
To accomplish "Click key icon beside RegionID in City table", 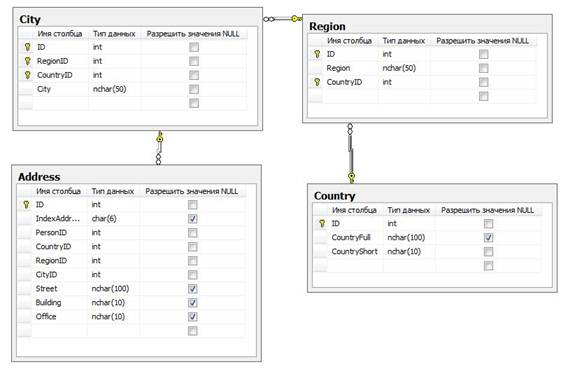I will coord(27,61).
